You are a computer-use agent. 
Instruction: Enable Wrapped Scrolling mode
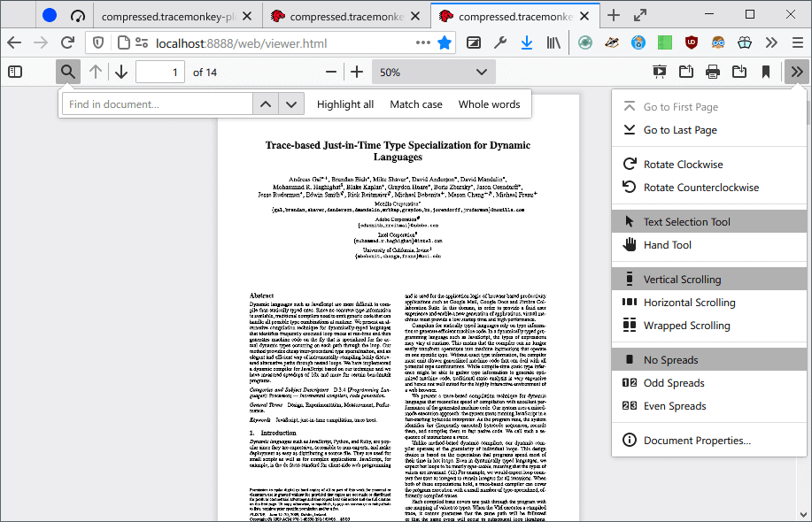pos(709,326)
